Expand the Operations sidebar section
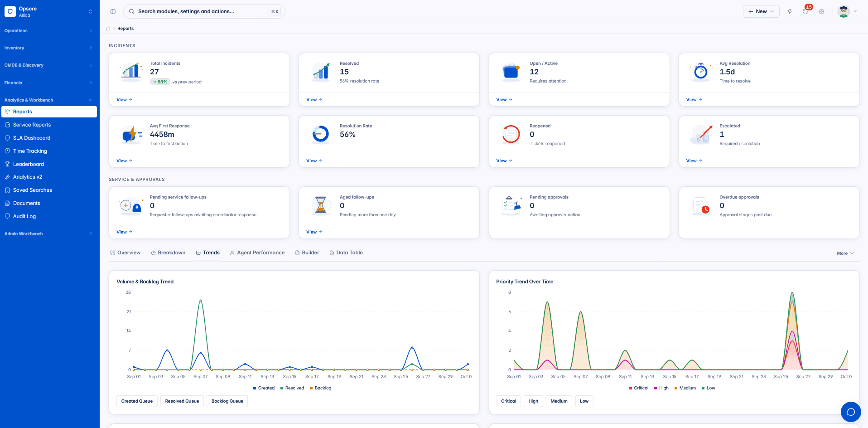Image resolution: width=868 pixels, height=428 pixels. pyautogui.click(x=49, y=31)
